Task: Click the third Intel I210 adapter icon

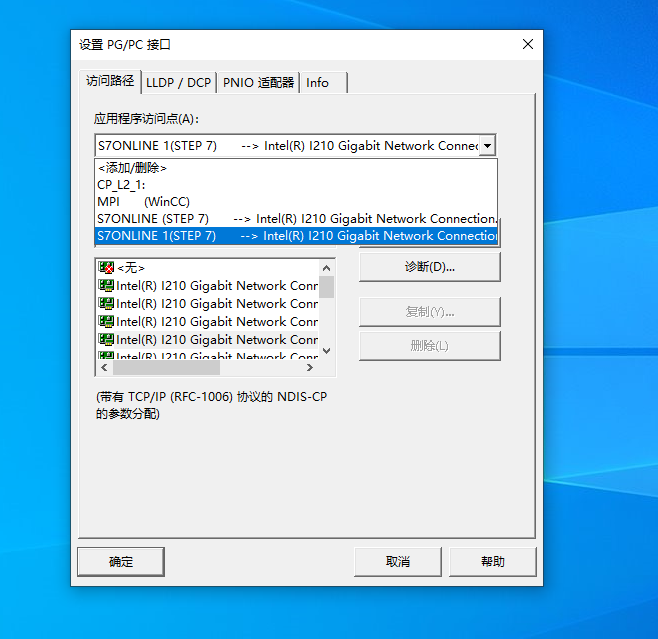Action: click(x=105, y=322)
